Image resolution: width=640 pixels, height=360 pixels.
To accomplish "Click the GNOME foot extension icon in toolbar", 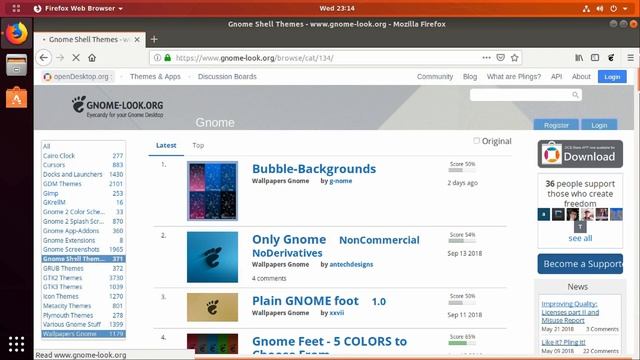I will click(x=611, y=58).
